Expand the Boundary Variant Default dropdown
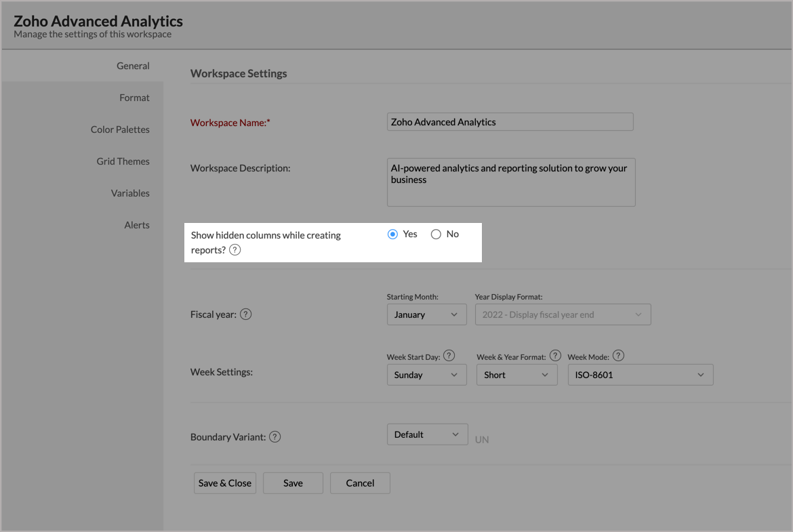This screenshot has width=793, height=532. pyautogui.click(x=427, y=434)
